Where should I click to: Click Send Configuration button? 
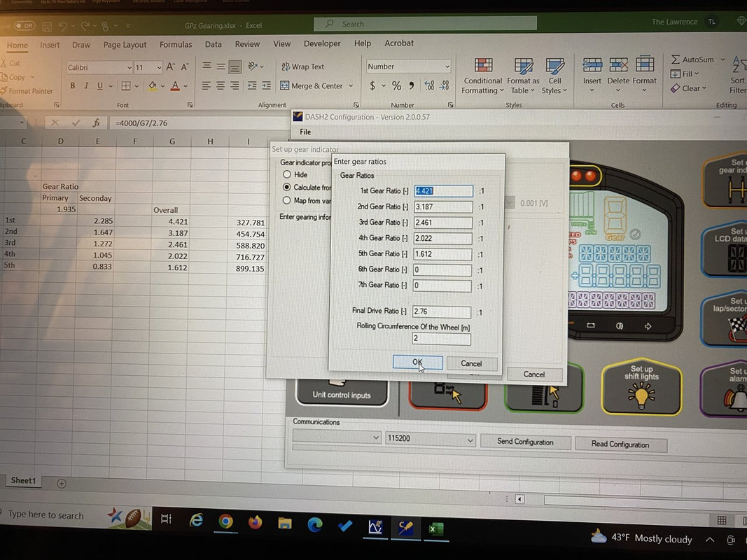coord(526,442)
